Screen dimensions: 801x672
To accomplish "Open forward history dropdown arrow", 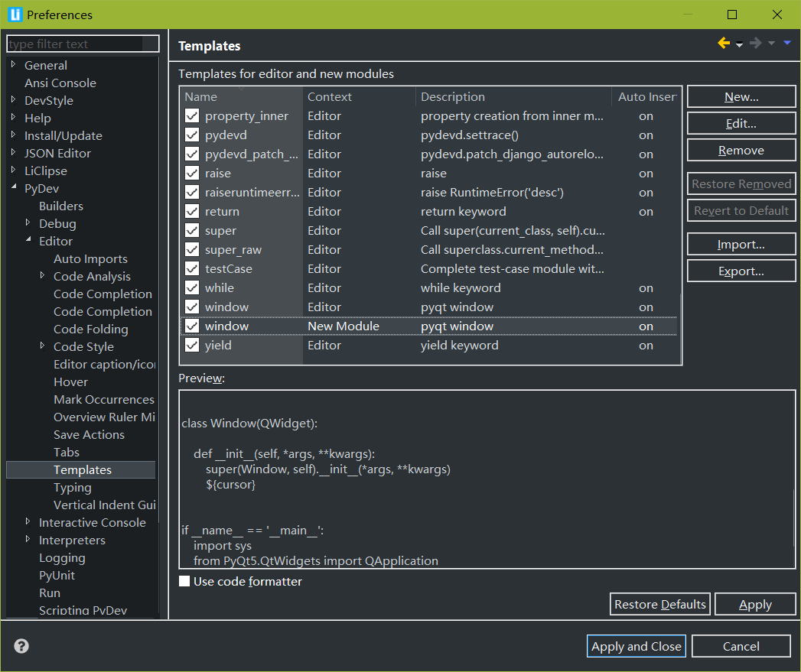I will (x=771, y=44).
